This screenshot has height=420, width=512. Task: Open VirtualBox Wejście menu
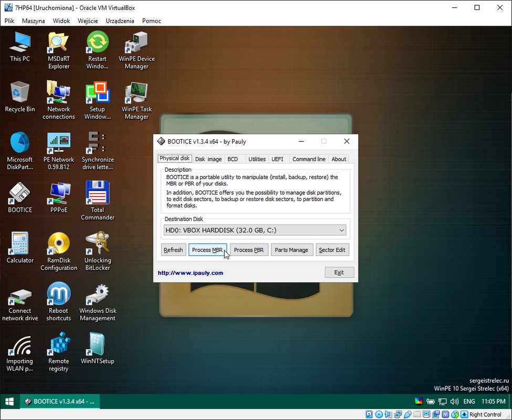click(x=88, y=20)
